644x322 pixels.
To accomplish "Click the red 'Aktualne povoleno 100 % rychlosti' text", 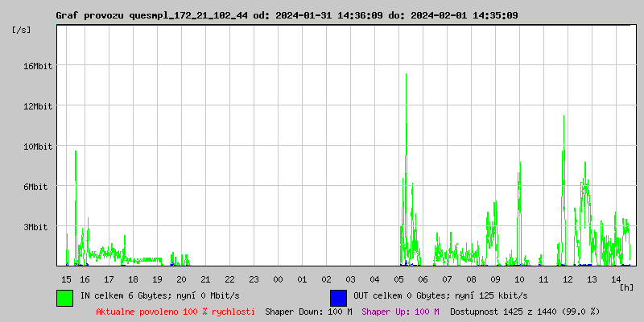I will click(x=175, y=311).
